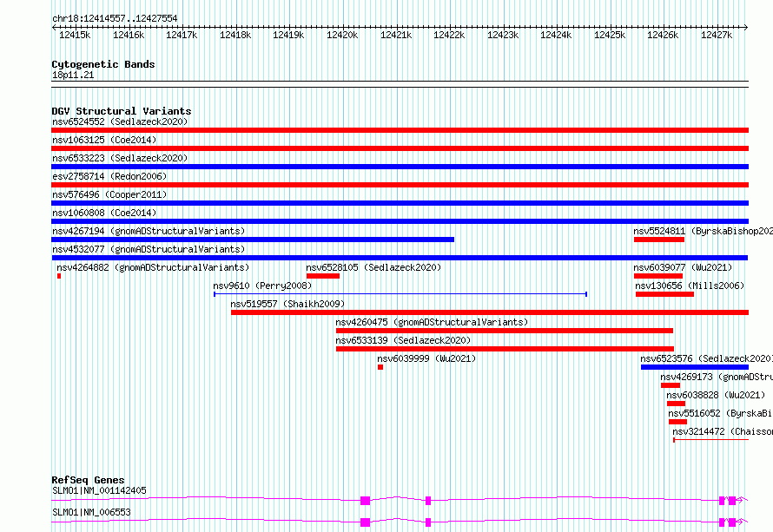773x532 pixels.
Task: Select the red nsv4260475 variant bar
Action: (505, 331)
